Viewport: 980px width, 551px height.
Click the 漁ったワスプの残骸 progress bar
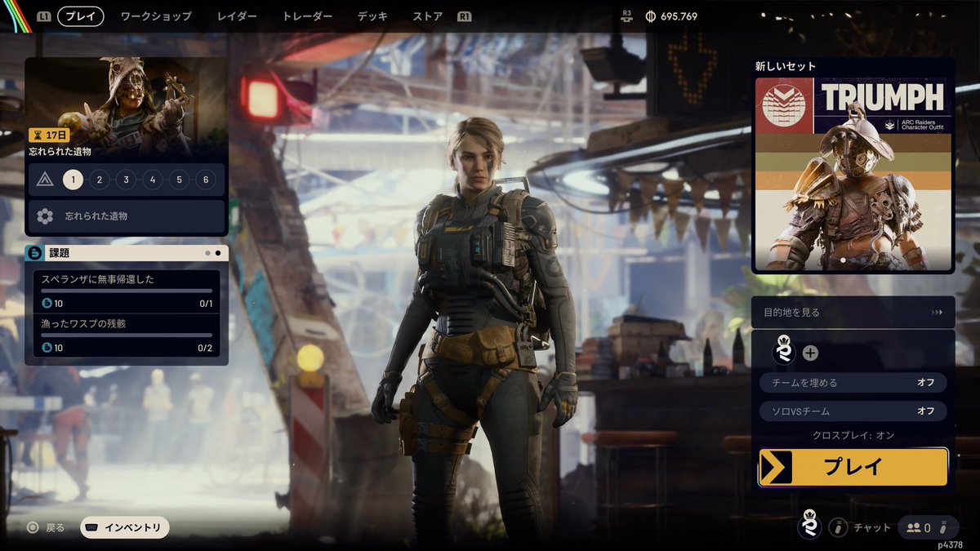pos(127,335)
